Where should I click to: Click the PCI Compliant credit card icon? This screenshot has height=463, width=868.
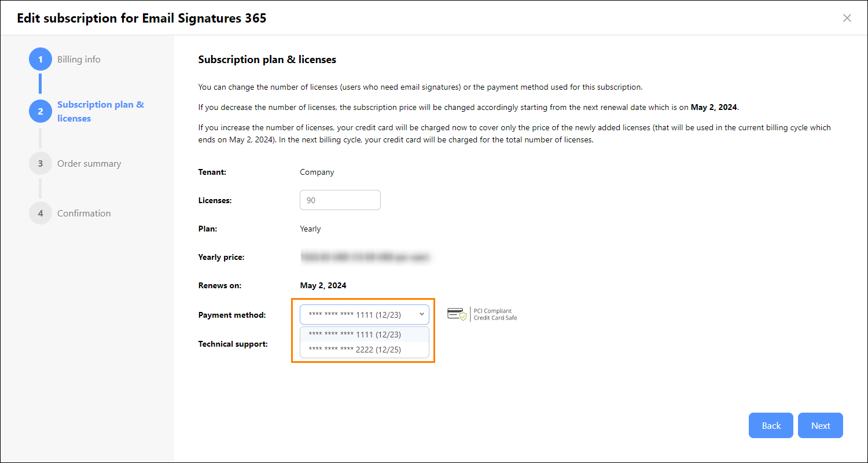tap(457, 314)
